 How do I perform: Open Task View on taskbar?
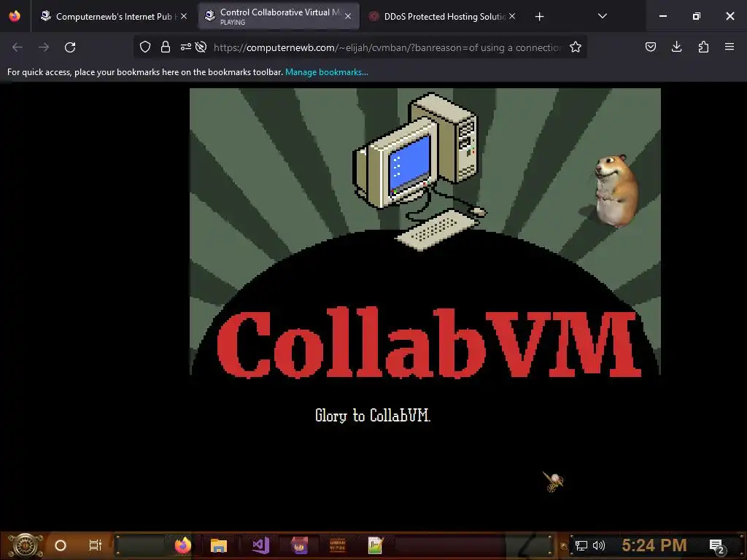[x=96, y=545]
